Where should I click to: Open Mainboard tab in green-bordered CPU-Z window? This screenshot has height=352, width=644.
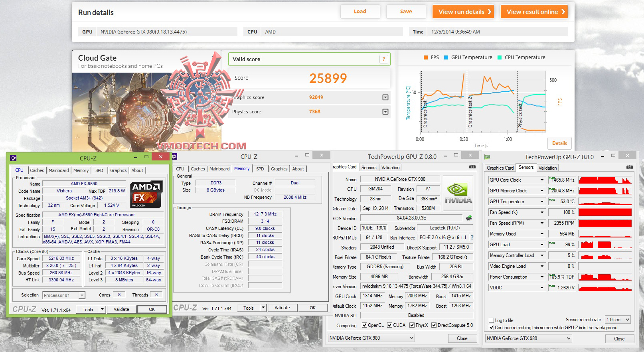pyautogui.click(x=59, y=170)
